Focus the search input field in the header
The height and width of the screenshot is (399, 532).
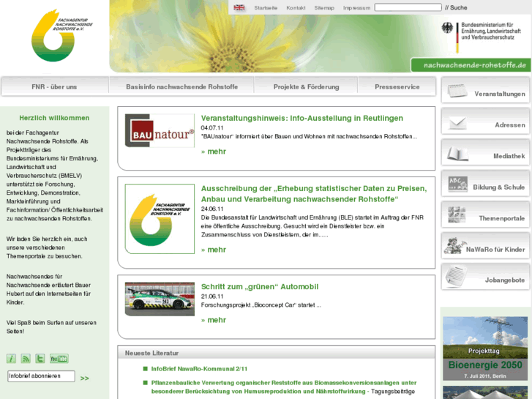coord(408,7)
